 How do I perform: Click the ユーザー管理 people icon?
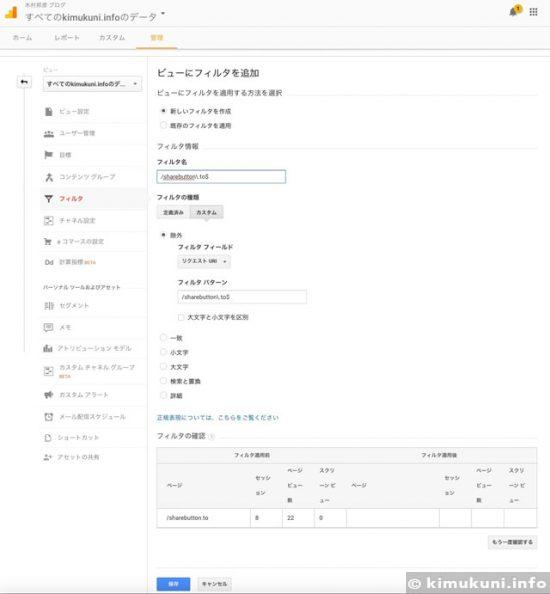[48, 134]
